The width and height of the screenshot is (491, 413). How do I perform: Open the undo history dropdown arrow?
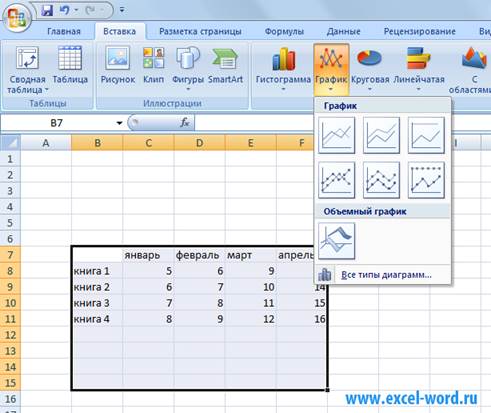pyautogui.click(x=76, y=10)
